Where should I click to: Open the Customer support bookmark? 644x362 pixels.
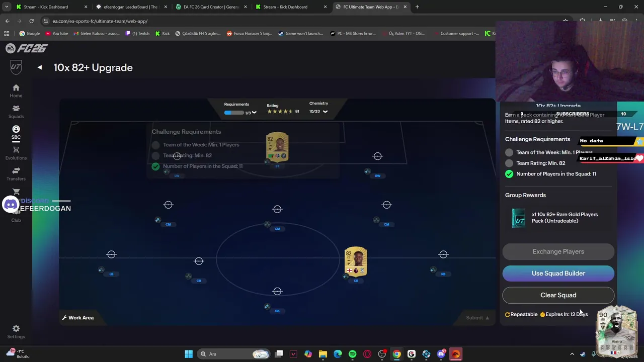click(x=455, y=34)
